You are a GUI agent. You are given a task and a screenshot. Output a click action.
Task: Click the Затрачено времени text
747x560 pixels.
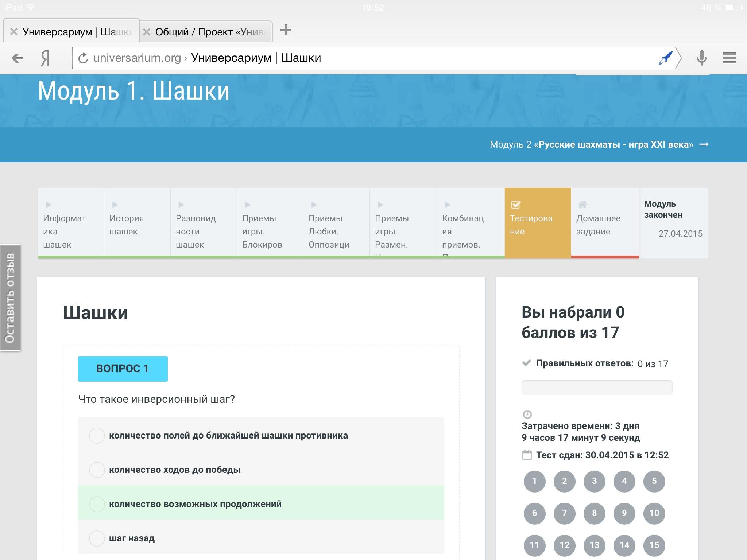581,432
